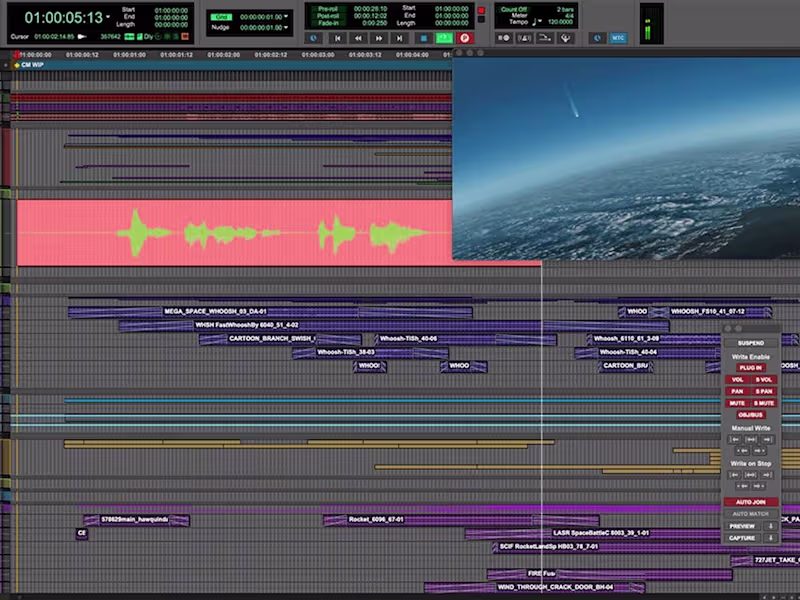
Task: Click the punch arrow next to PREVIEW
Action: (x=770, y=526)
